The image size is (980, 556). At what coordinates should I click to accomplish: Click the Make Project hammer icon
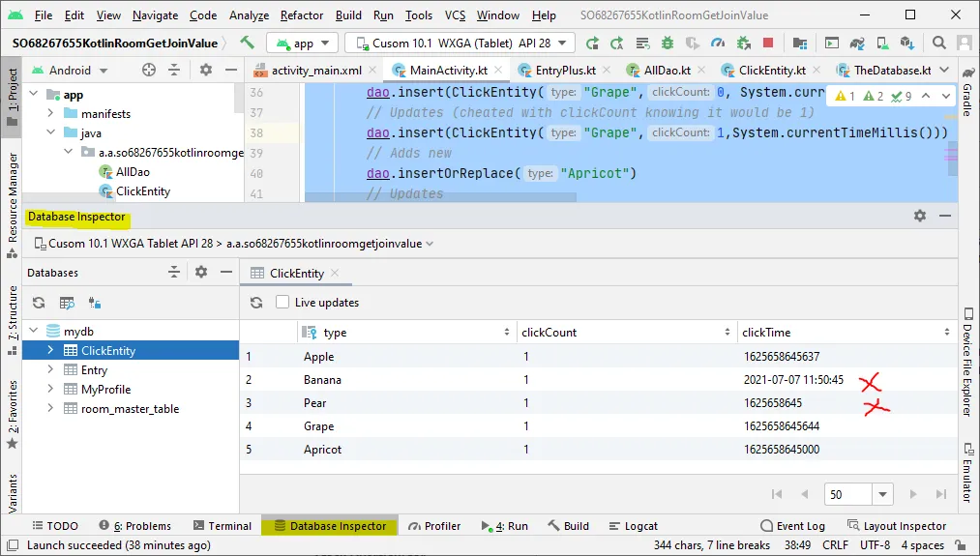[248, 44]
